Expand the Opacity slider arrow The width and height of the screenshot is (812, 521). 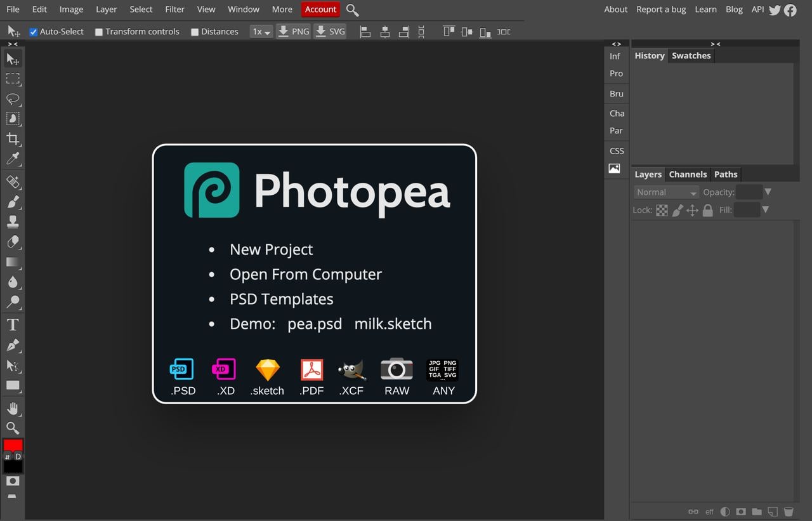pos(768,192)
